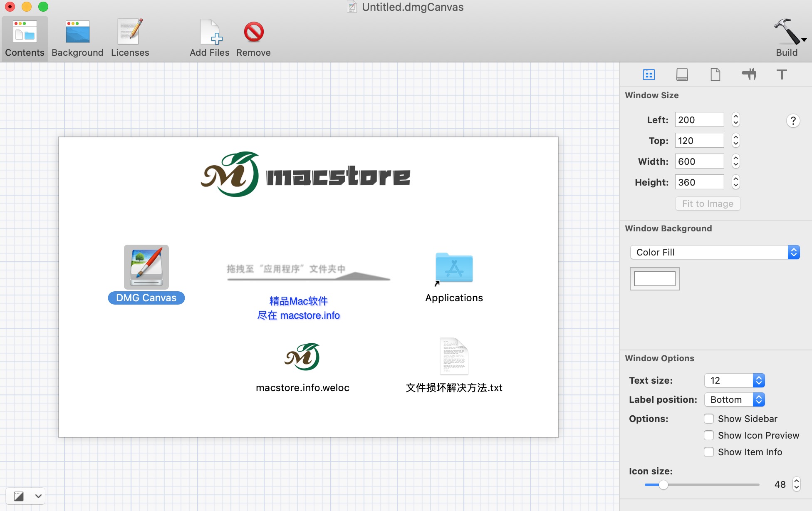This screenshot has height=511, width=812.
Task: Click the blue 精品Mac软件 text label
Action: pos(298,301)
